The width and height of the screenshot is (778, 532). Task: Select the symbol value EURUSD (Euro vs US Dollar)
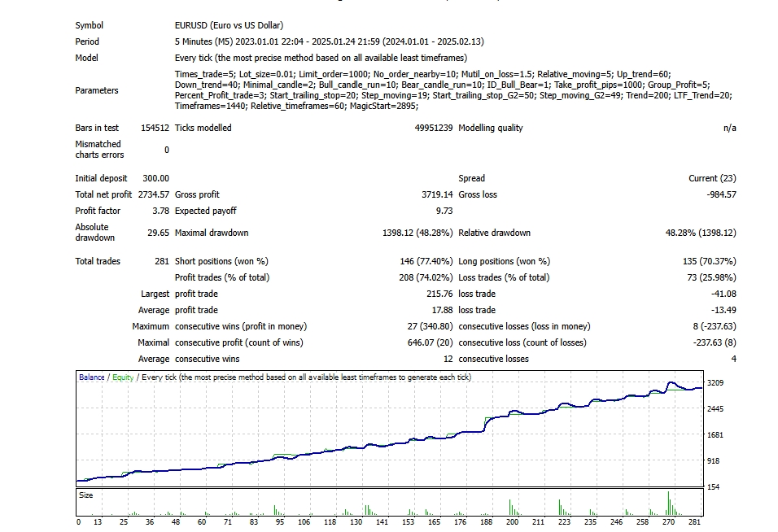coord(229,25)
